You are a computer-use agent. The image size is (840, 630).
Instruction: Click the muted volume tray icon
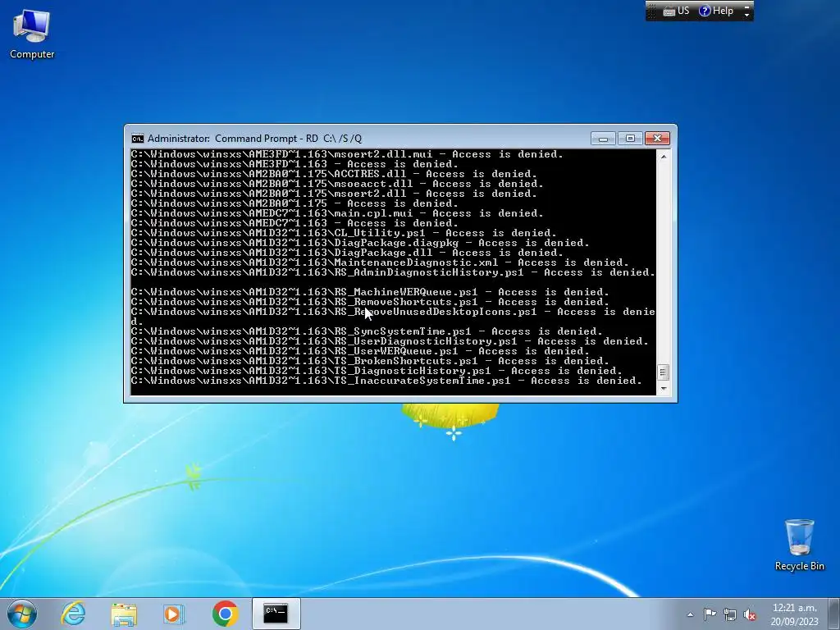point(750,614)
